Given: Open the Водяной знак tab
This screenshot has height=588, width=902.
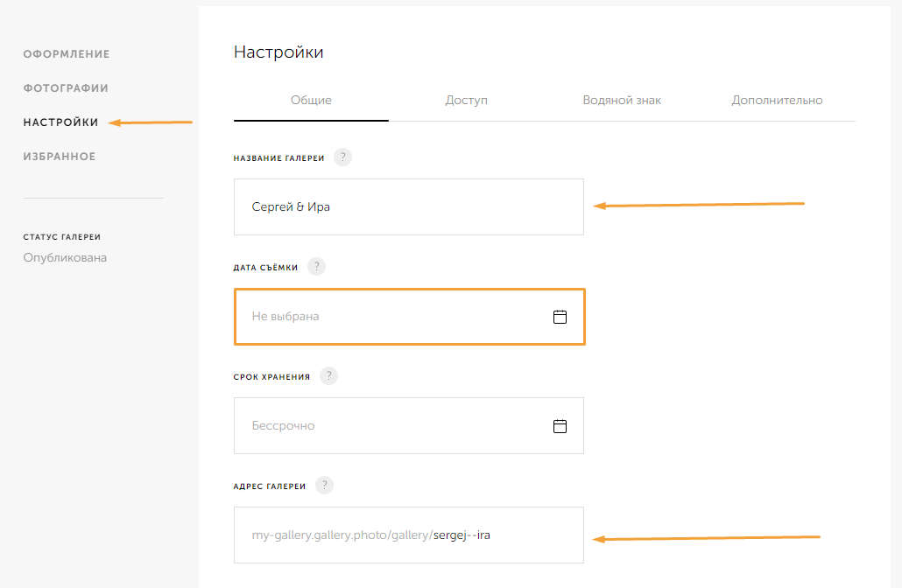Looking at the screenshot, I should [622, 100].
